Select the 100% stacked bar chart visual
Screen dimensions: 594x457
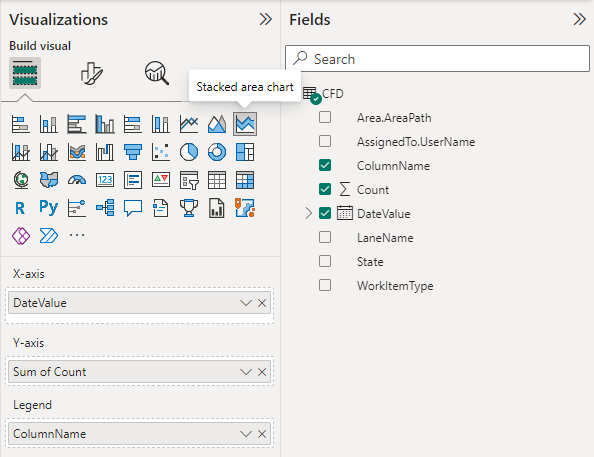[133, 124]
